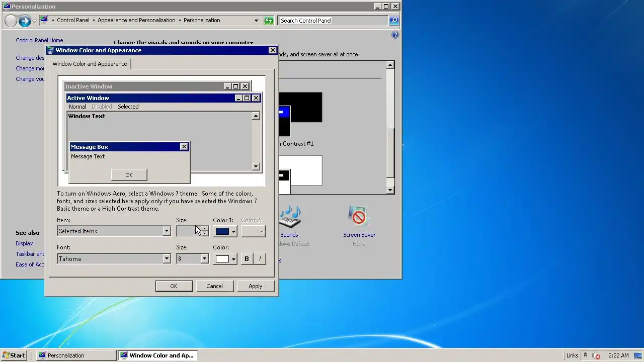Click the preview window scroll down arrow
The height and width of the screenshot is (362, 644).
(x=256, y=166)
